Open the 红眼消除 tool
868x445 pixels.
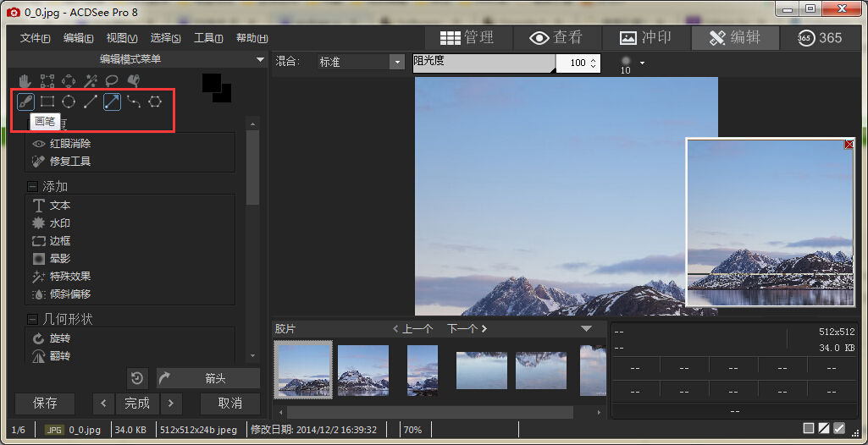pos(69,144)
